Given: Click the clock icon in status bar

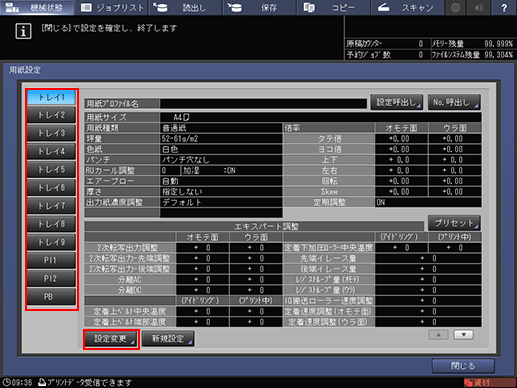Looking at the screenshot, I should click(6, 382).
